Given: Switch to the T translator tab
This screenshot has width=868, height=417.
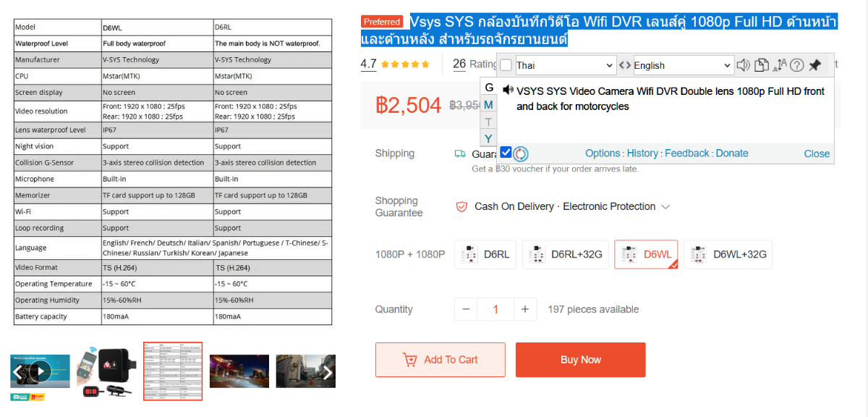Looking at the screenshot, I should 489,122.
